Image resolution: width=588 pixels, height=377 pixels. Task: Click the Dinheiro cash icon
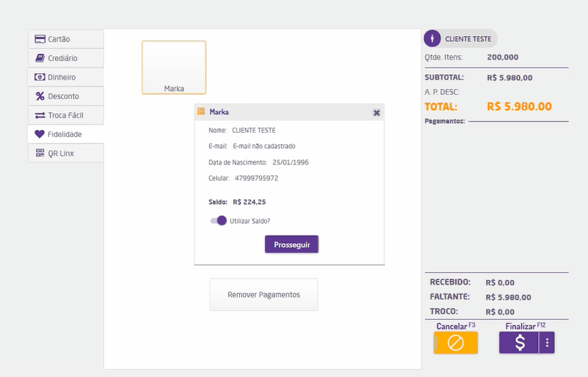pyautogui.click(x=40, y=77)
